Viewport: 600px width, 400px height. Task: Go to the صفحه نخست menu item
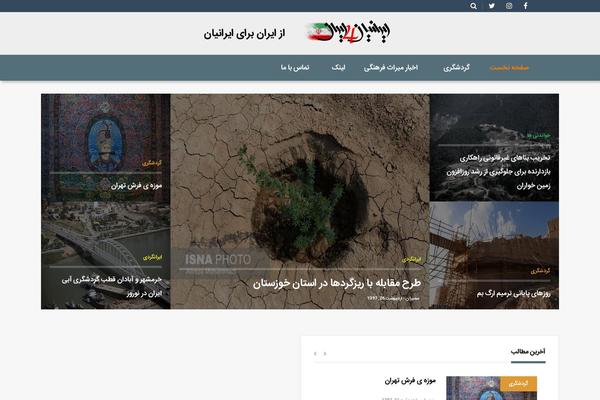point(509,68)
